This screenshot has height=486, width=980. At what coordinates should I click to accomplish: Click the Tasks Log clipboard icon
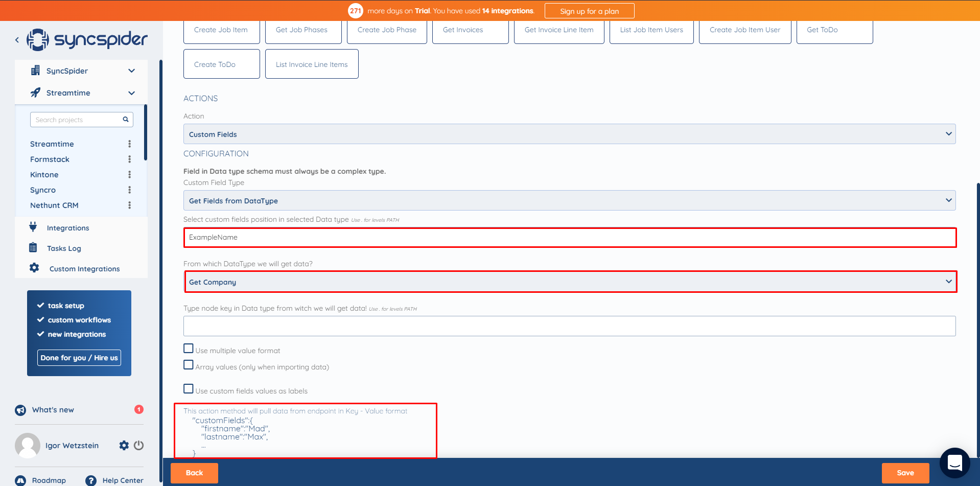coord(33,248)
